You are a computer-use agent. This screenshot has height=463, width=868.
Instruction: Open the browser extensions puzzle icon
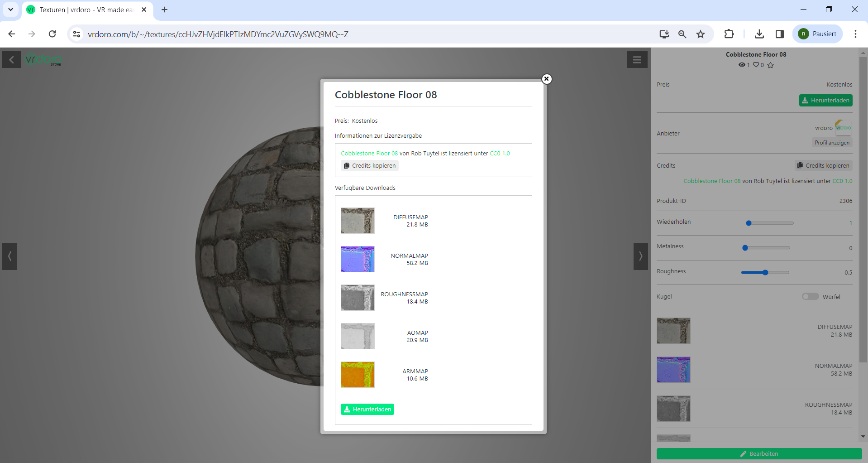pos(729,34)
